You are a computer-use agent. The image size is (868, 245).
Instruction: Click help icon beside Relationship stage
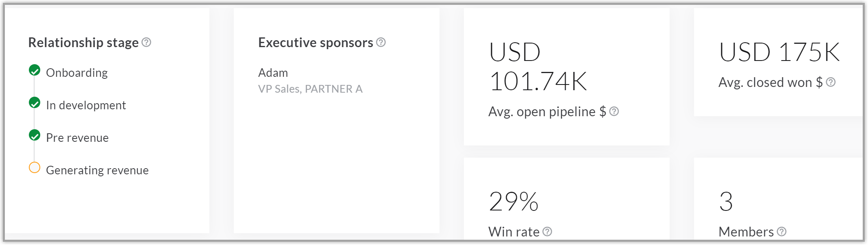tap(146, 42)
